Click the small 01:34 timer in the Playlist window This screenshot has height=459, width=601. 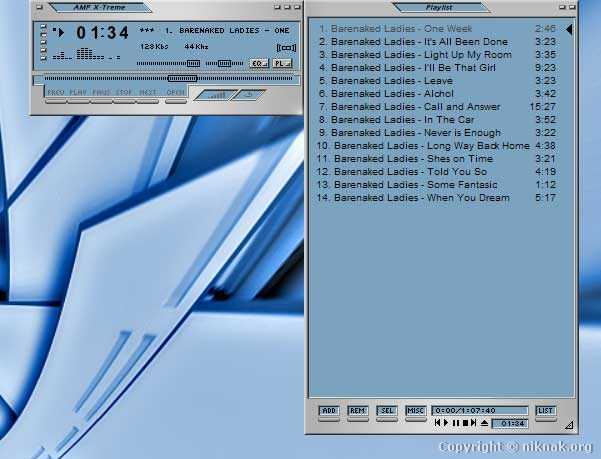[x=510, y=423]
